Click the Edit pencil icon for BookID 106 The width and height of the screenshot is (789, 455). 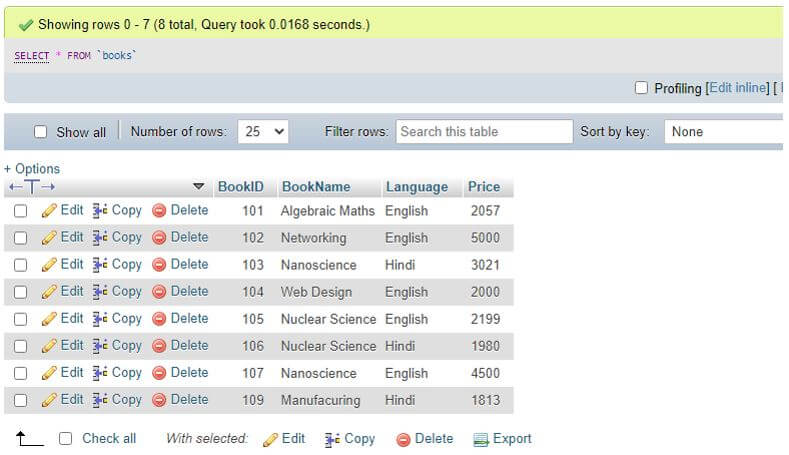point(49,347)
